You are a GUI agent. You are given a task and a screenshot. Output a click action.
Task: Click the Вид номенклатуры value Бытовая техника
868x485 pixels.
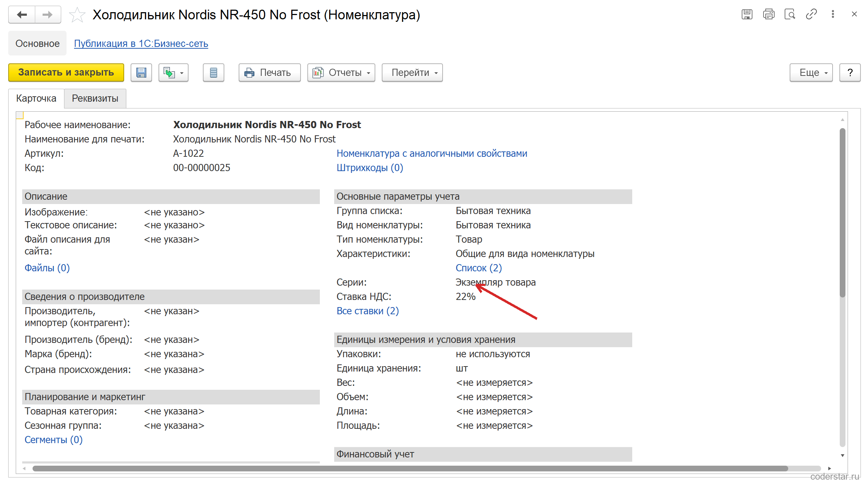[x=493, y=225]
